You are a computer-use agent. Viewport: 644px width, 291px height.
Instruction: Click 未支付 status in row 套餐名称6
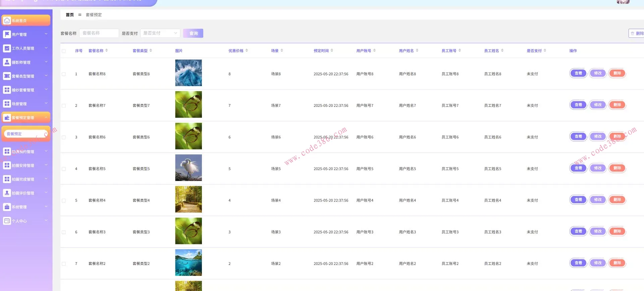click(x=532, y=137)
